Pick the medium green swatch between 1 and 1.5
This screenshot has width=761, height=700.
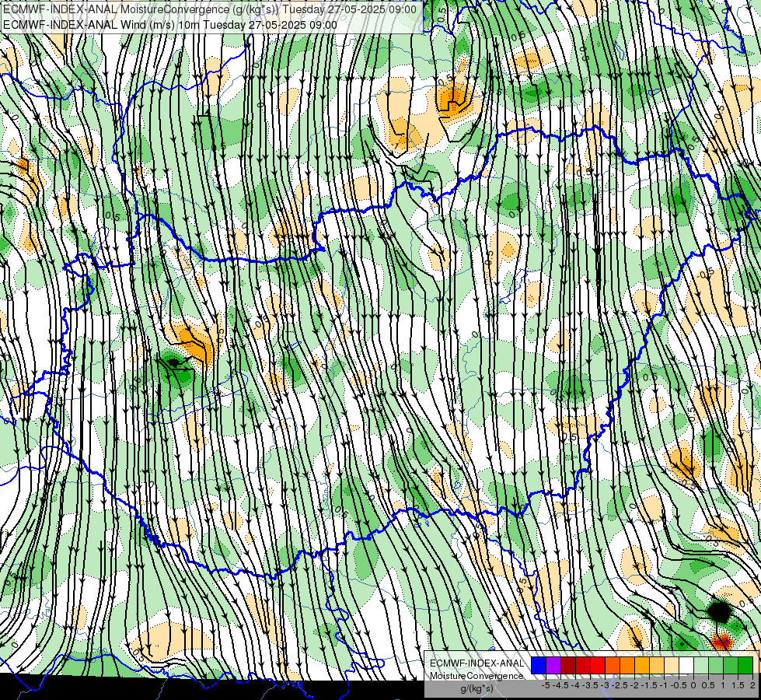[x=731, y=666]
